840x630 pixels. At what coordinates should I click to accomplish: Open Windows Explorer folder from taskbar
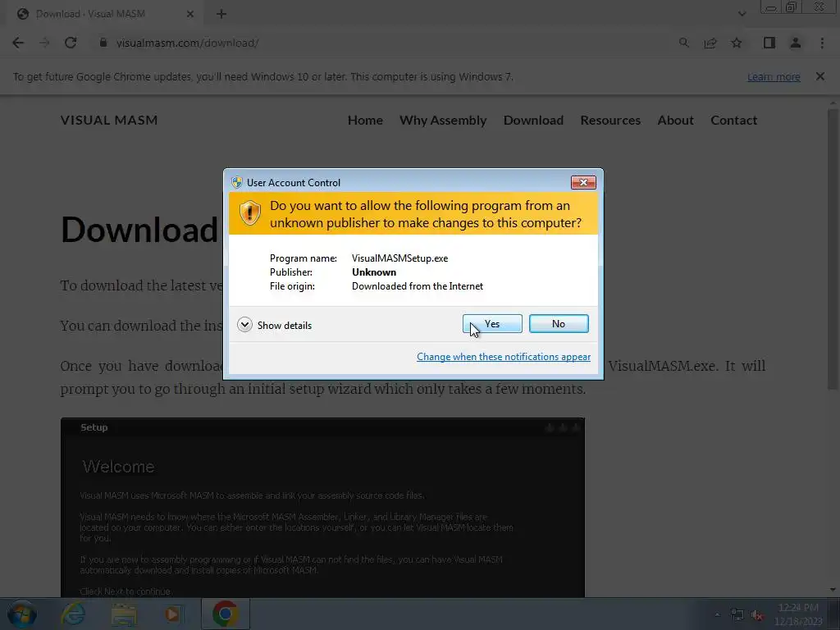(x=124, y=614)
